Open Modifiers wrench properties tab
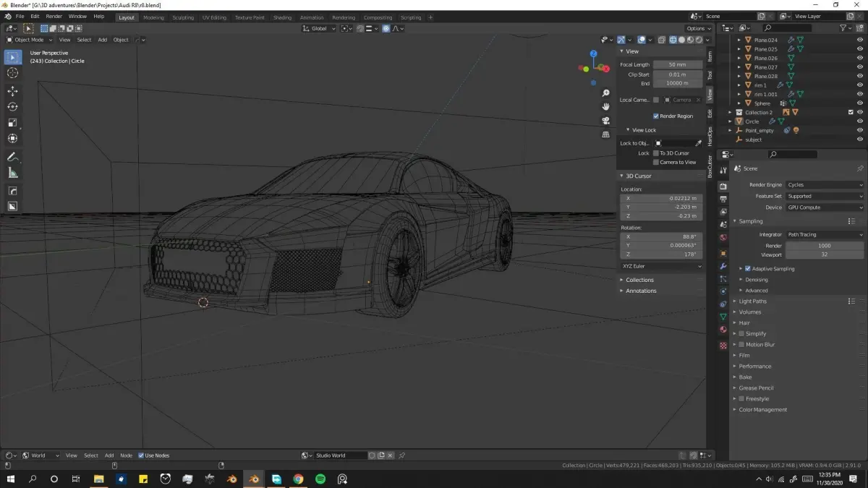 (723, 267)
